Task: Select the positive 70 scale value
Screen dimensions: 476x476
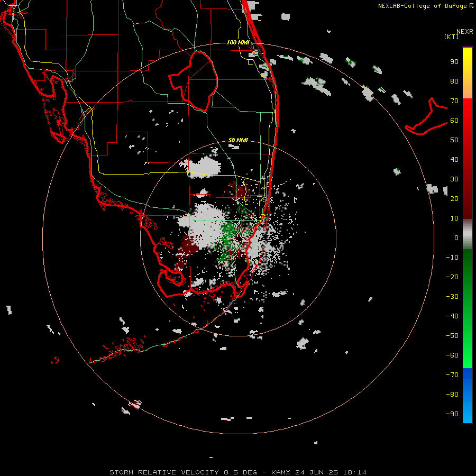Action: [454, 101]
